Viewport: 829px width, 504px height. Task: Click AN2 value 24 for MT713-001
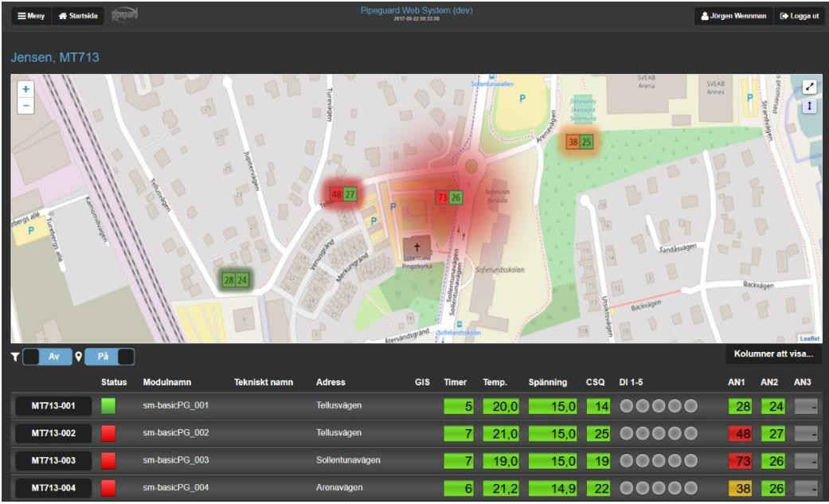point(773,406)
